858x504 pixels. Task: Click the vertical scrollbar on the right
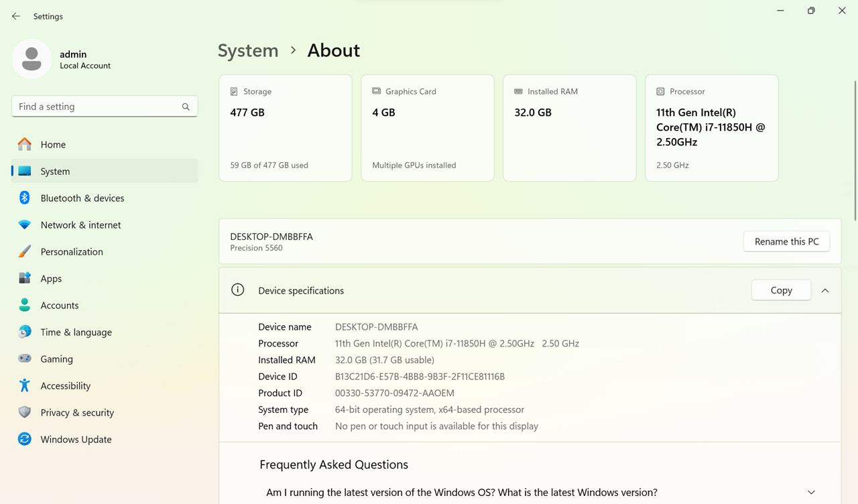[855, 151]
